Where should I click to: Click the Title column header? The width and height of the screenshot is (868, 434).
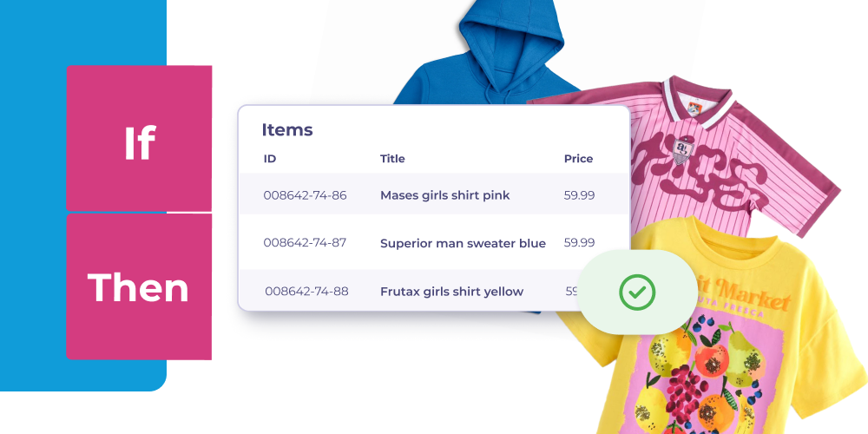coord(392,159)
